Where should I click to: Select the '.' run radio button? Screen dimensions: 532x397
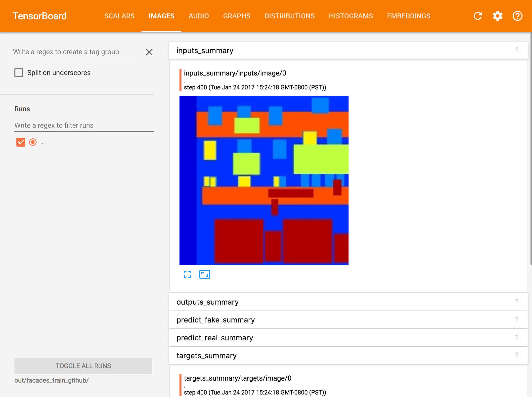point(33,142)
